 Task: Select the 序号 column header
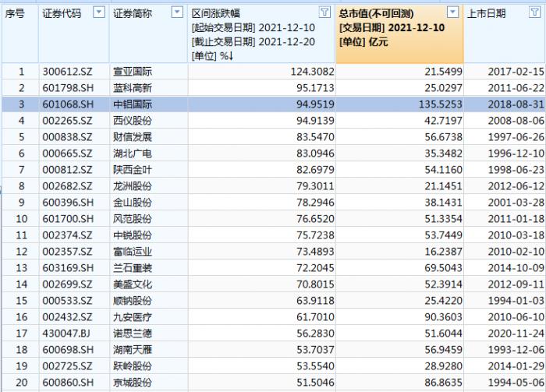click(15, 14)
